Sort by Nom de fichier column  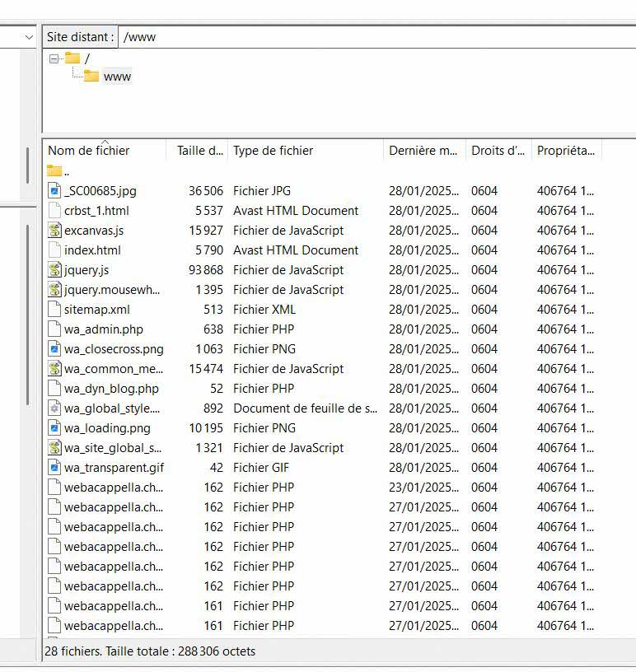[x=89, y=151]
